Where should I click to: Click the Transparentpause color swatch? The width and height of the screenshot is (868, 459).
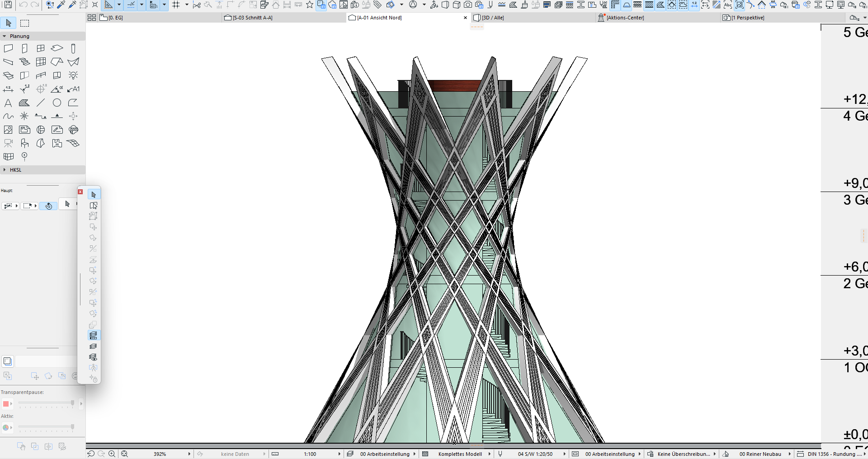[x=6, y=404]
